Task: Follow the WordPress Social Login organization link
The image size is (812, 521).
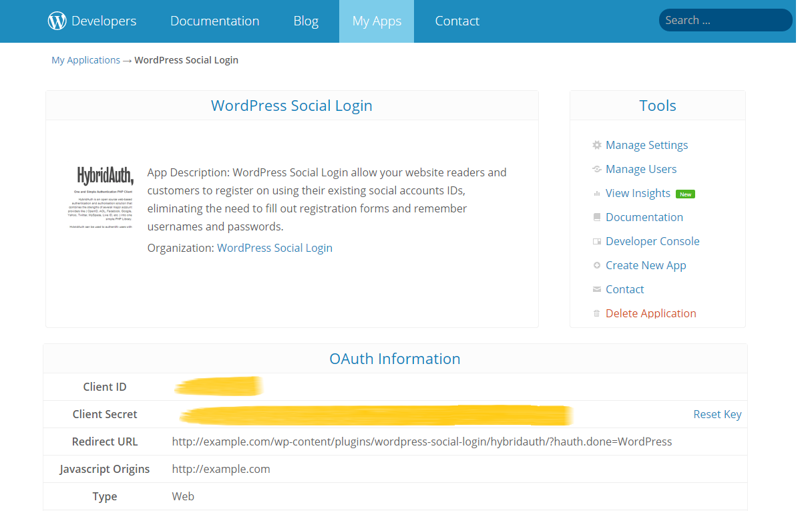Action: point(274,248)
